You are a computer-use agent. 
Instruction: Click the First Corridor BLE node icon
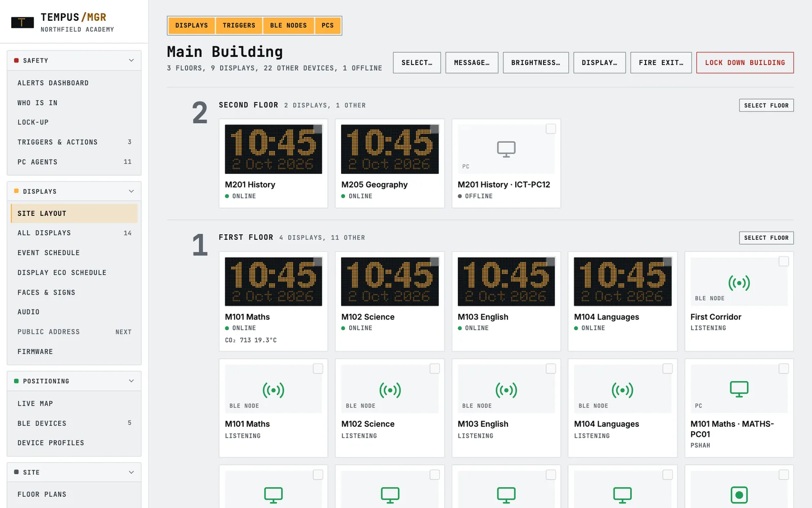[739, 282]
